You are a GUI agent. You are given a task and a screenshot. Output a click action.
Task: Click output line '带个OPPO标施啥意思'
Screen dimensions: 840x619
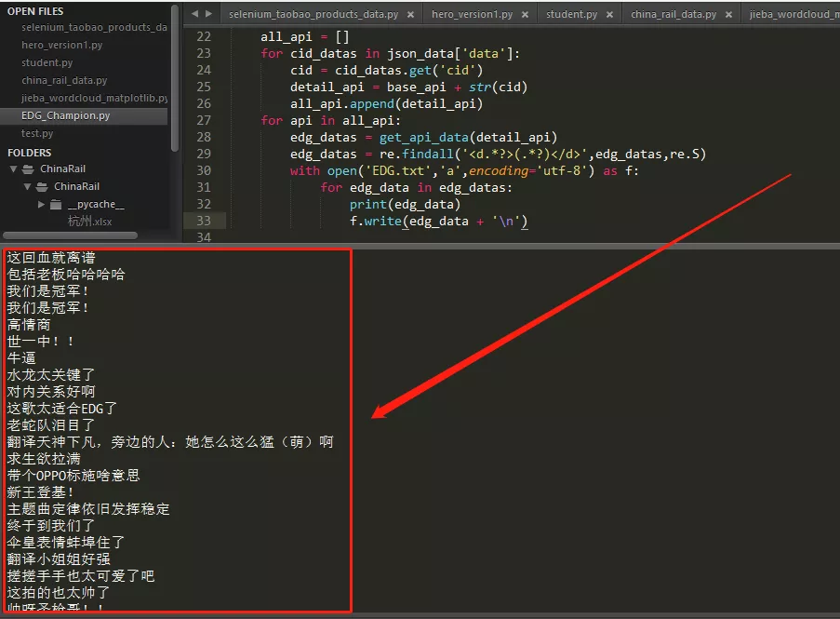click(x=73, y=476)
